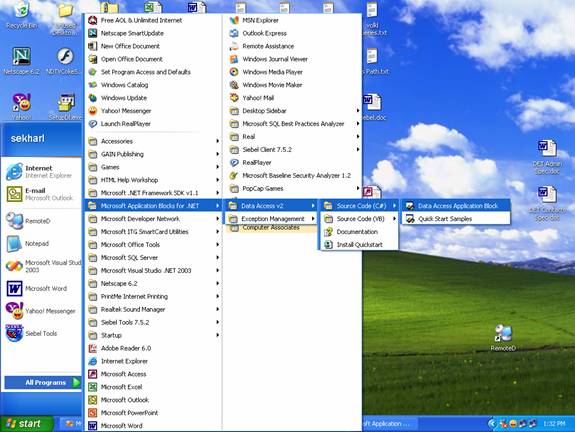Expand Microsoft SQL Server submenu
The image size is (575, 432).
[153, 258]
